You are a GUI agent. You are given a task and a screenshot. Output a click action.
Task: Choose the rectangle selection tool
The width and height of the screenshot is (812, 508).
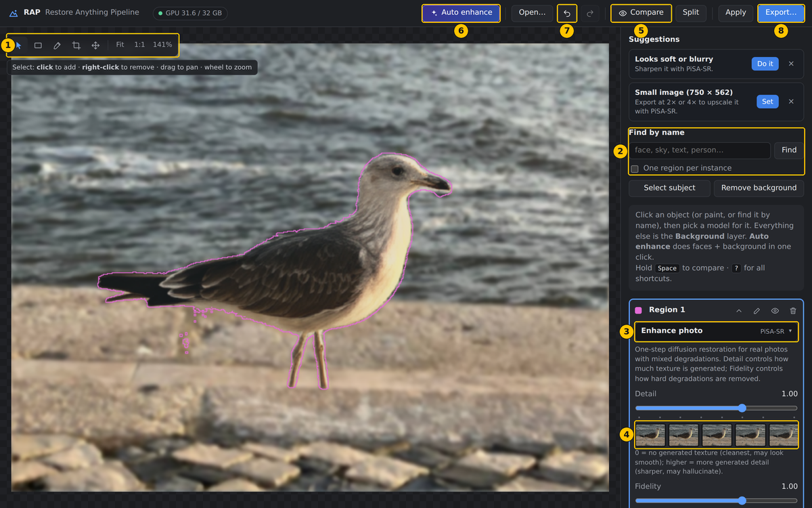[38, 45]
